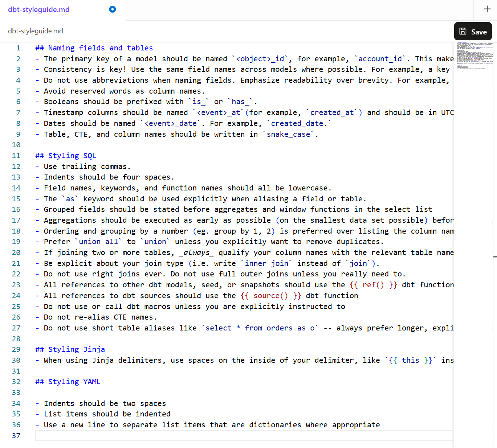Click `select * from orders as o` code

(x=260, y=328)
